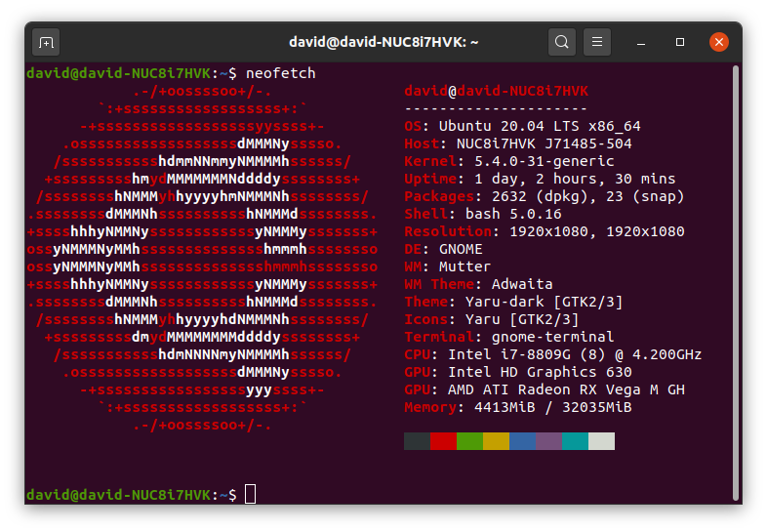This screenshot has width=767, height=532.
Task: Click the vertical terminal scrollbar
Action: (x=735, y=282)
